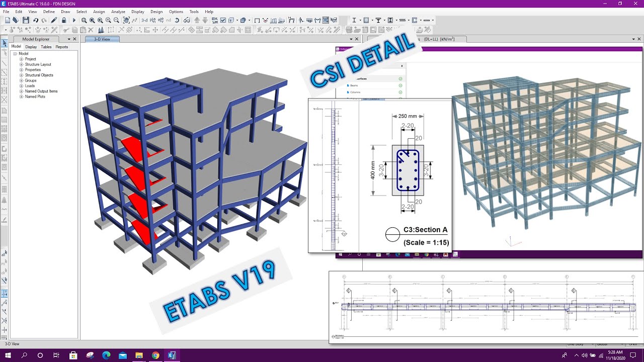The width and height of the screenshot is (644, 362).
Task: Expand the Named Output Items node
Action: click(x=22, y=91)
